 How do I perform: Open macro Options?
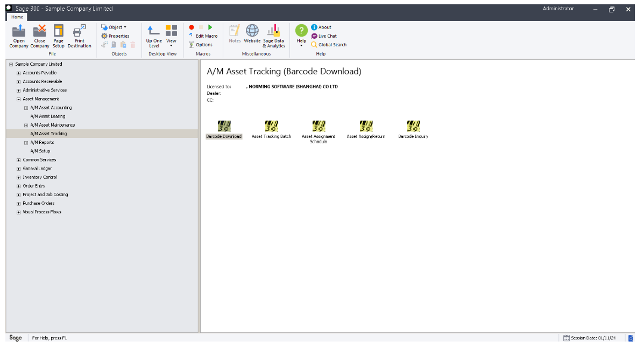coord(201,44)
